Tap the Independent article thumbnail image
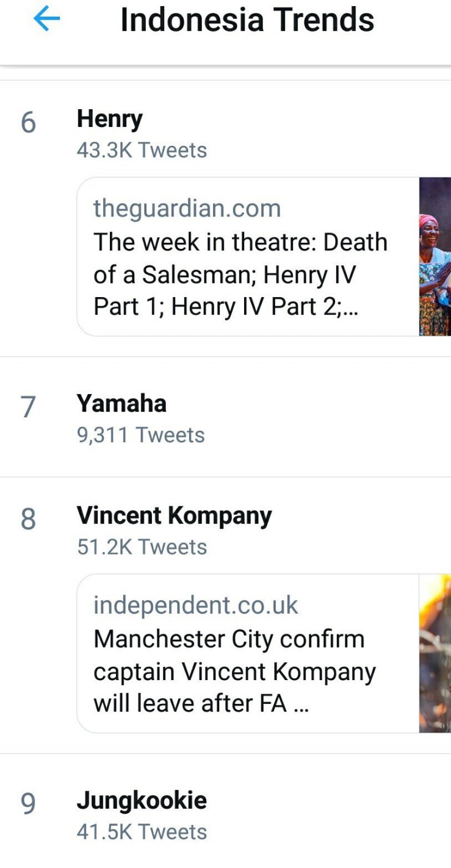 pos(435,653)
